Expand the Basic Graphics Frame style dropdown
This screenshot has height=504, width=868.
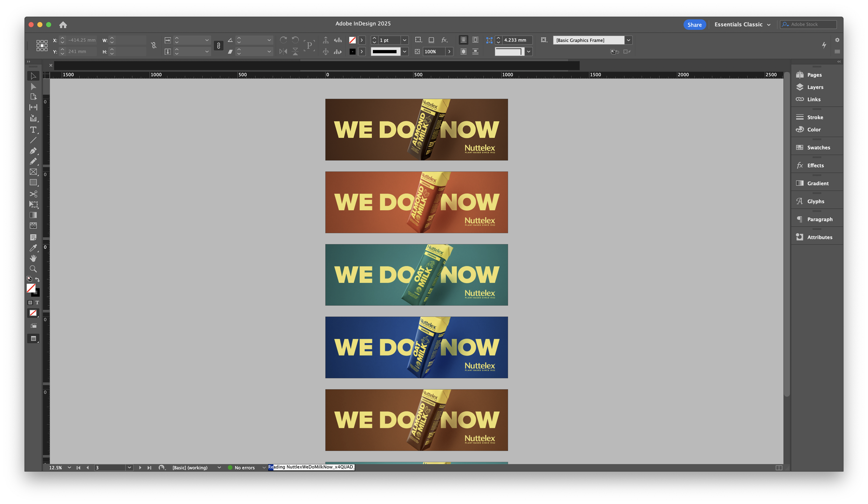(x=628, y=40)
